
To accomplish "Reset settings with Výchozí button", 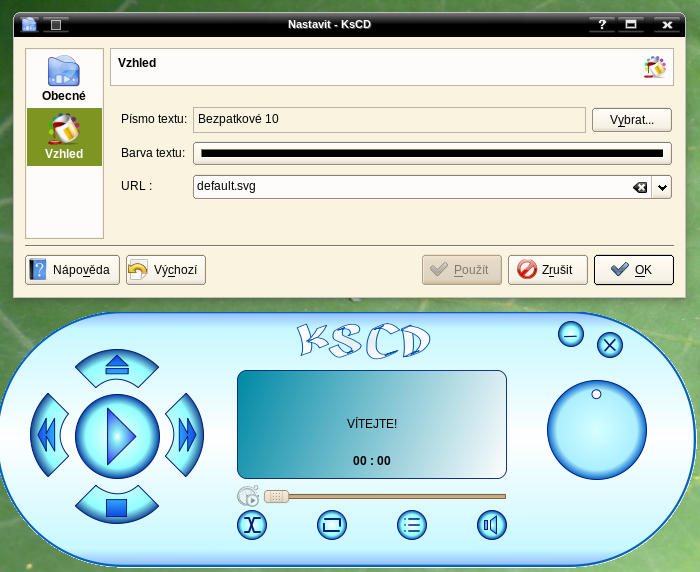I will [166, 270].
